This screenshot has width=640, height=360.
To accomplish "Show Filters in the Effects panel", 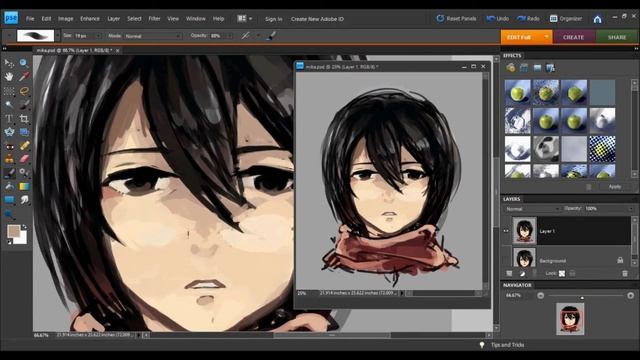I will [x=510, y=68].
